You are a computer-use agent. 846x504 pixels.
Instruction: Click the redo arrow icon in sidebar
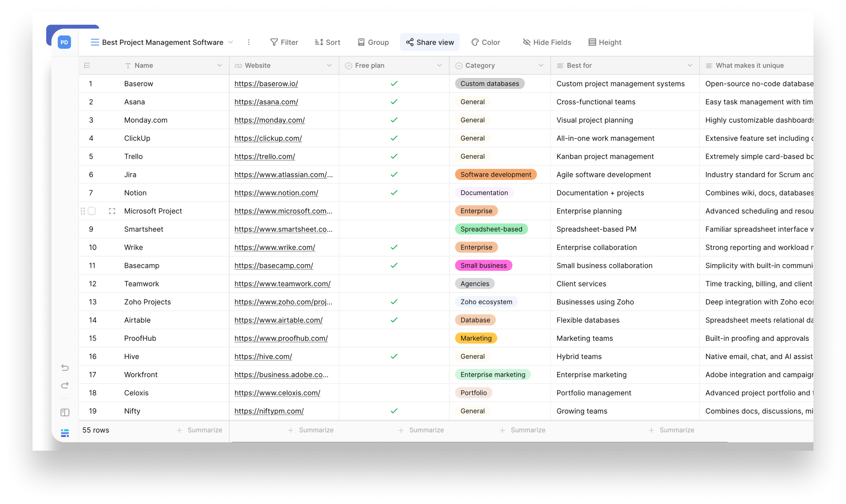65,385
